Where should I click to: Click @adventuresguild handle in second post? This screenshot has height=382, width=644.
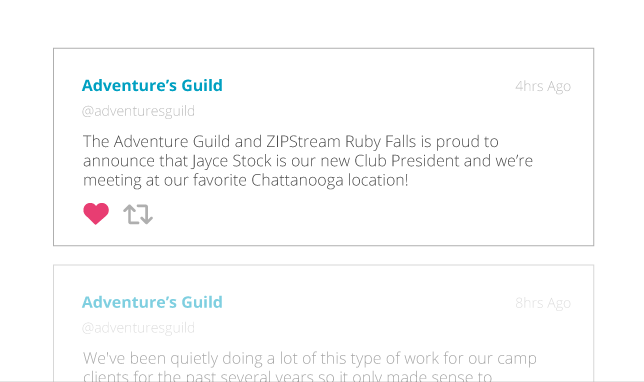point(138,328)
